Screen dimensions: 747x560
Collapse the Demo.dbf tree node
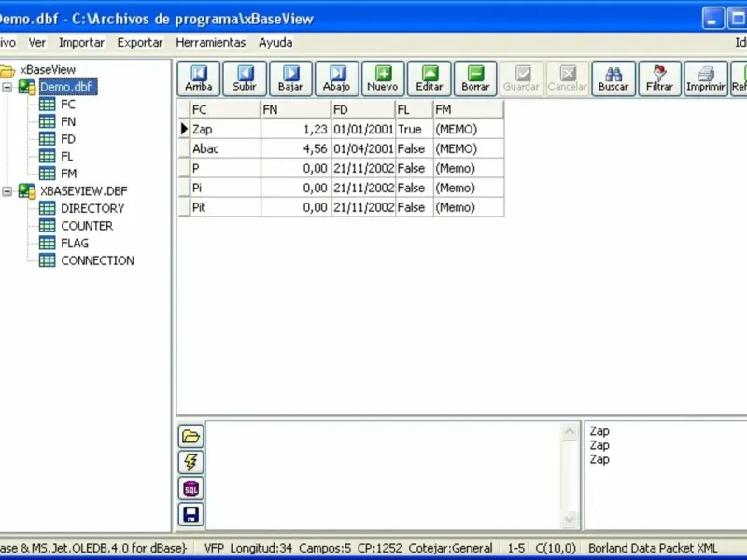tap(7, 87)
